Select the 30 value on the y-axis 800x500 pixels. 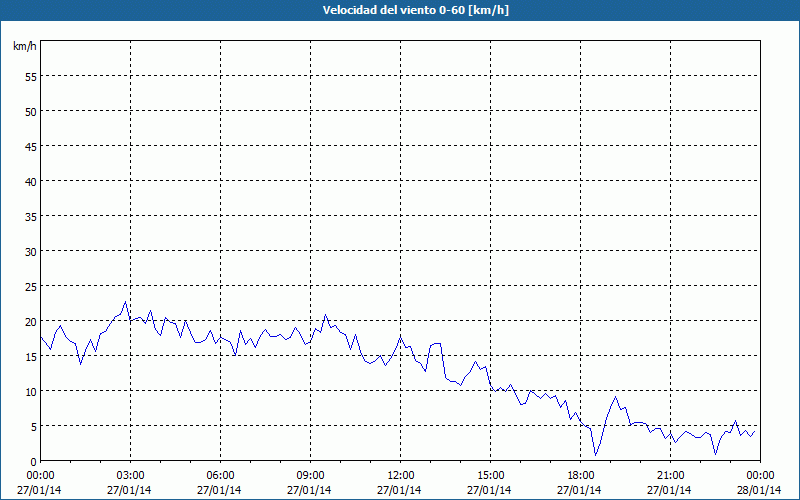(x=30, y=251)
